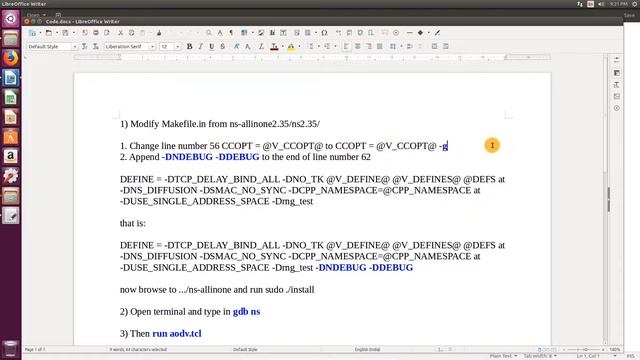Toggle Superscript formatting
This screenshot has height=360, width=640.
click(x=236, y=47)
